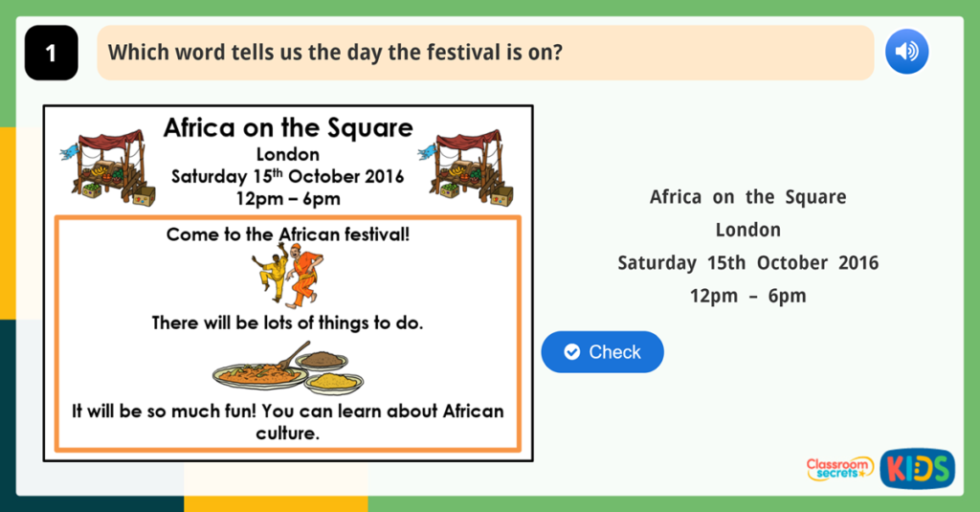This screenshot has width=980, height=512.
Task: Select 2016 in the answer options
Action: point(858,263)
